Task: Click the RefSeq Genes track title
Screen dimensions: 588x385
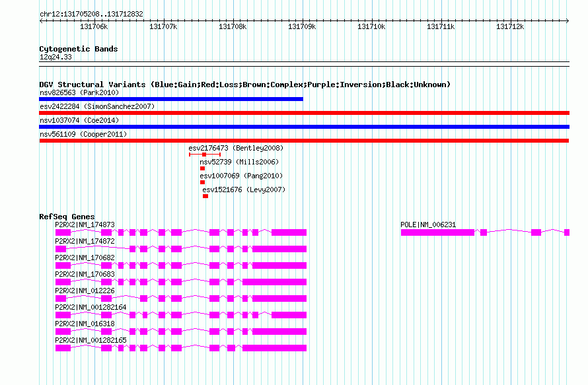Action: (x=67, y=217)
